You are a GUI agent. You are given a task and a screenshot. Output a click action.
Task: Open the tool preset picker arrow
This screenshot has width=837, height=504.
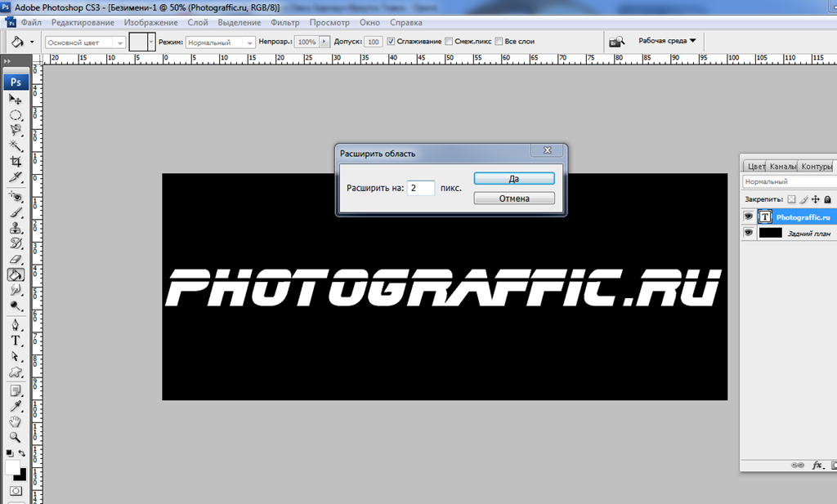[32, 42]
